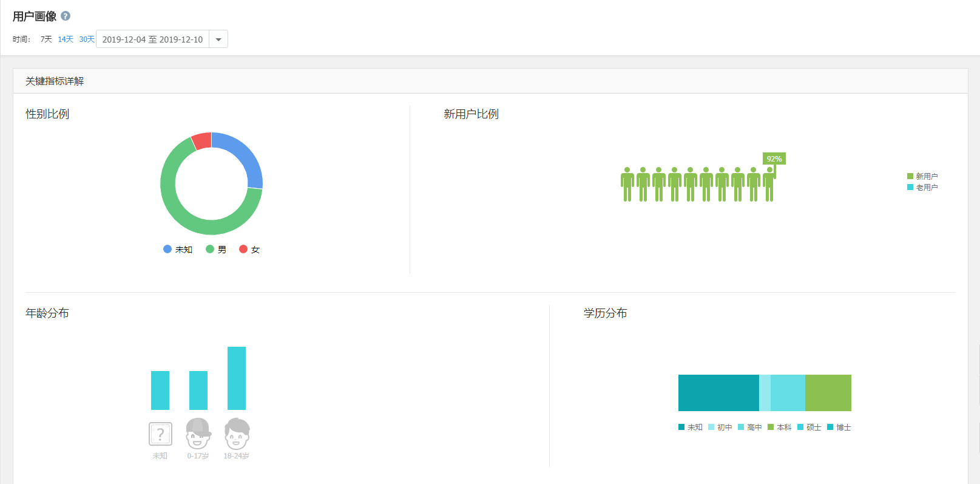
Task: Click the light cyan 高中 education bar segment
Action: [x=788, y=393]
